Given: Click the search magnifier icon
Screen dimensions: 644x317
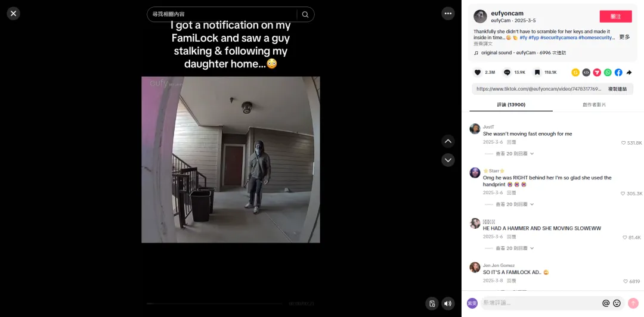Looking at the screenshot, I should pos(305,14).
